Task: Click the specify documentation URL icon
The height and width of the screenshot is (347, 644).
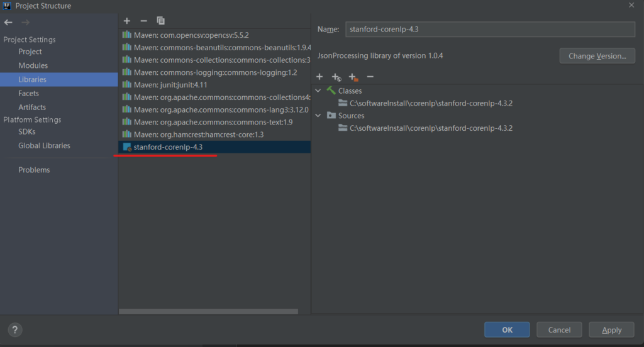Action: [x=336, y=77]
